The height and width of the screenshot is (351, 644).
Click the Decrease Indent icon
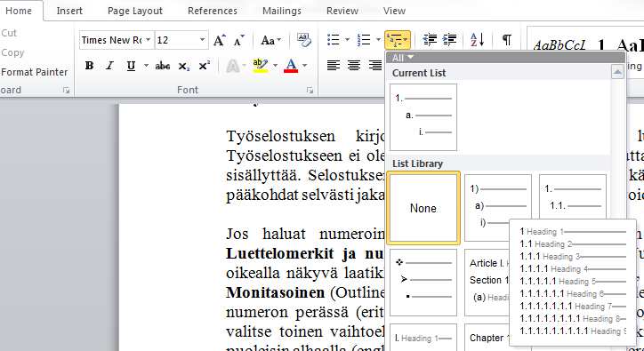pos(430,40)
